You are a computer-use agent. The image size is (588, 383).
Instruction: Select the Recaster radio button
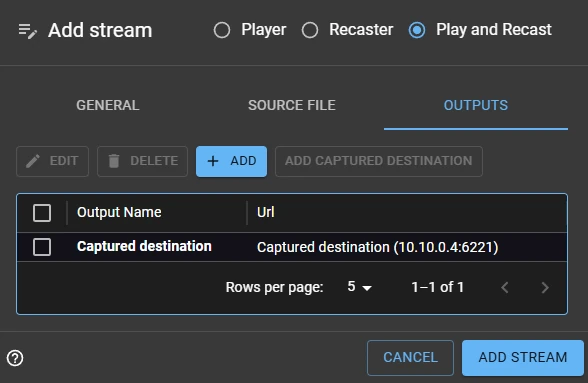tap(310, 30)
